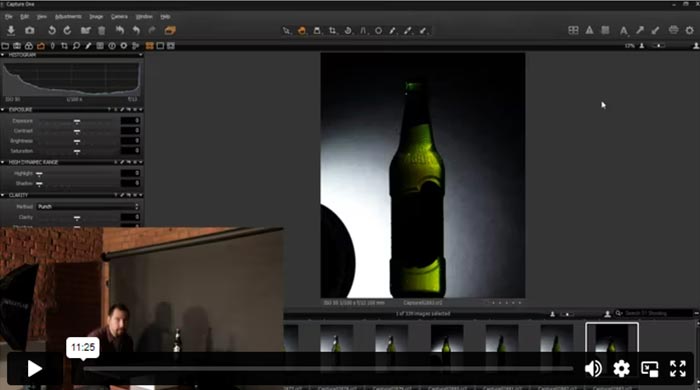Collapse the High Dynamic Range panel
The height and width of the screenshot is (390, 700).
coord(3,162)
